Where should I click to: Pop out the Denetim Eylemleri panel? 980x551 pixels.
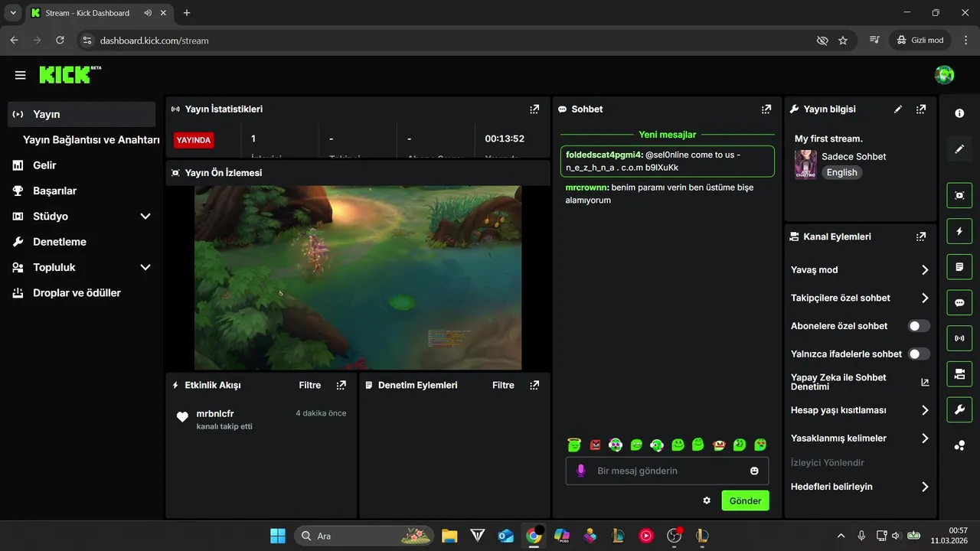click(534, 385)
